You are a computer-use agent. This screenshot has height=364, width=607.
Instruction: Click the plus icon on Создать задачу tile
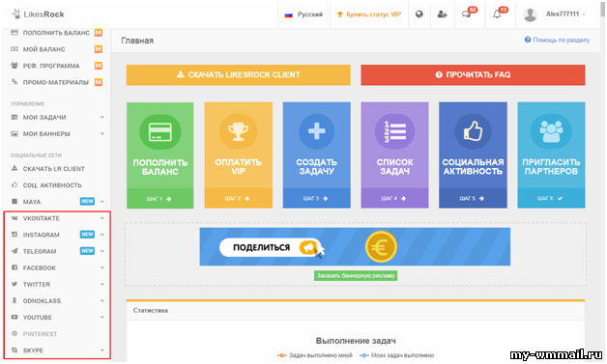point(317,131)
